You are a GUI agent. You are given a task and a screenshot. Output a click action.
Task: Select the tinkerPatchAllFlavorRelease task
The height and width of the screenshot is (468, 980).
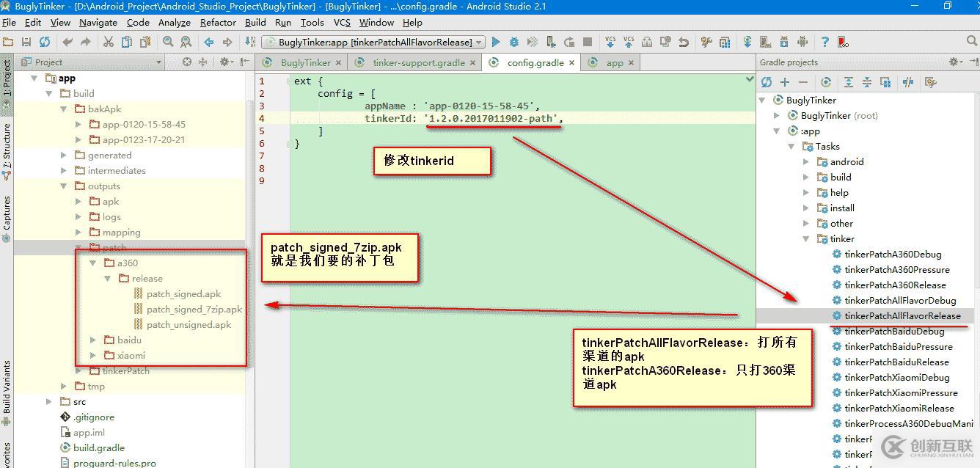click(x=902, y=316)
